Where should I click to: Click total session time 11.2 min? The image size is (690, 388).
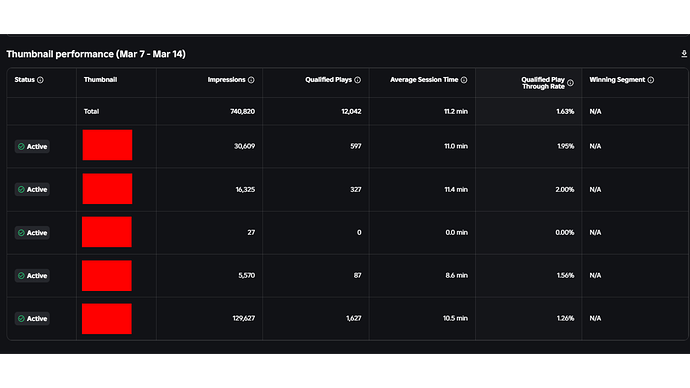pyautogui.click(x=456, y=111)
